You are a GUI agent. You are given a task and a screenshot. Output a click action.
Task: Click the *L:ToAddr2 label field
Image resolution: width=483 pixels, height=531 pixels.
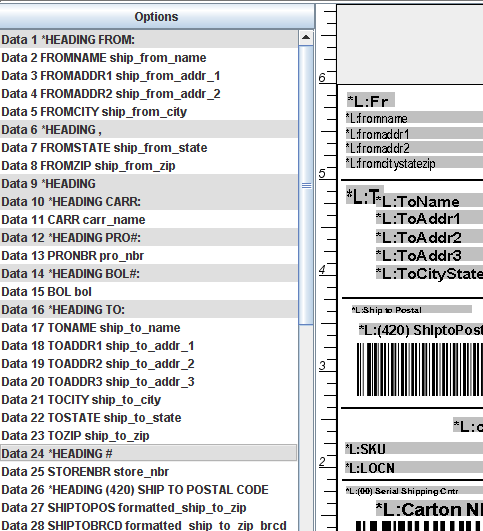coord(429,237)
